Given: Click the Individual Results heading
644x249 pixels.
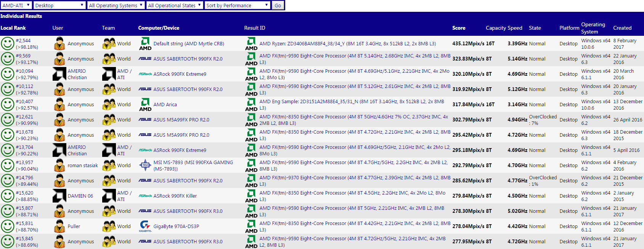Looking at the screenshot, I should pos(21,16).
